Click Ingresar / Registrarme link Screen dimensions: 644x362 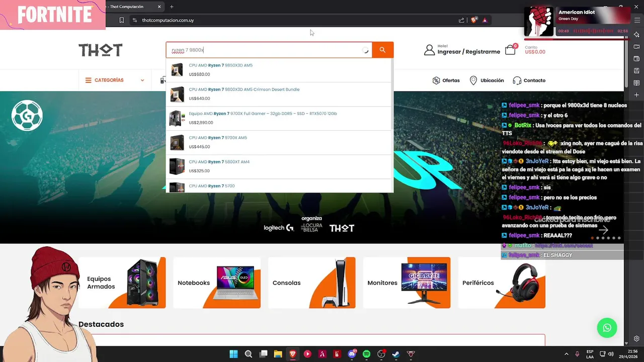468,52
